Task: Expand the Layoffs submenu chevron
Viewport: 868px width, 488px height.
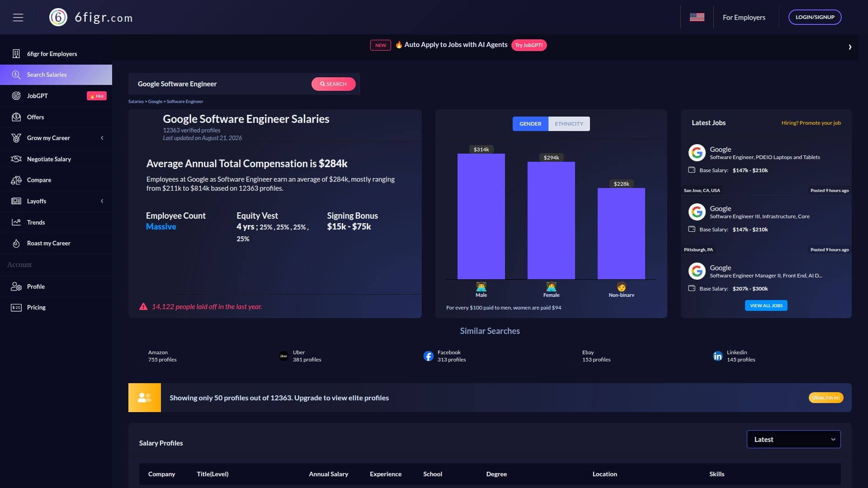Action: [x=102, y=201]
